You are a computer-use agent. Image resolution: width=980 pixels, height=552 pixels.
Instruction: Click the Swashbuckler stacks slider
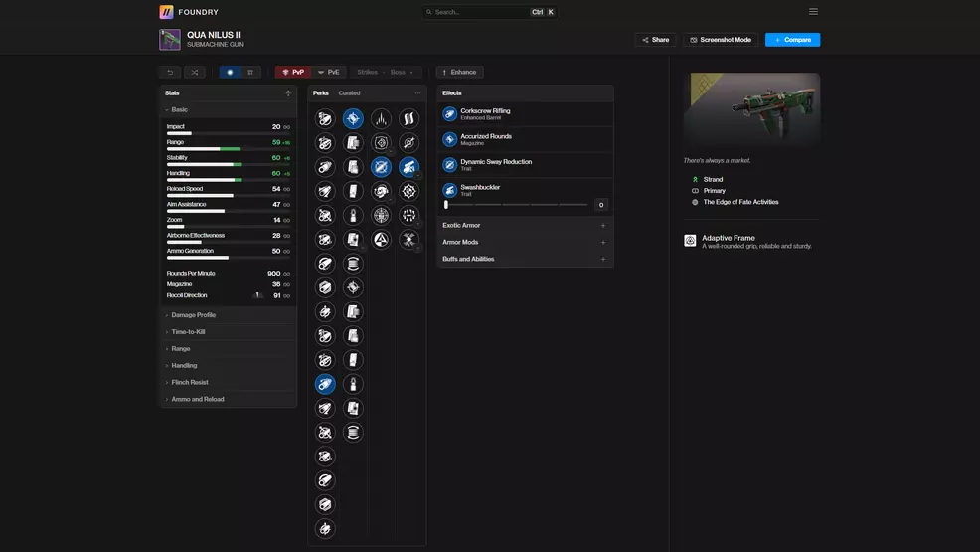(x=516, y=205)
